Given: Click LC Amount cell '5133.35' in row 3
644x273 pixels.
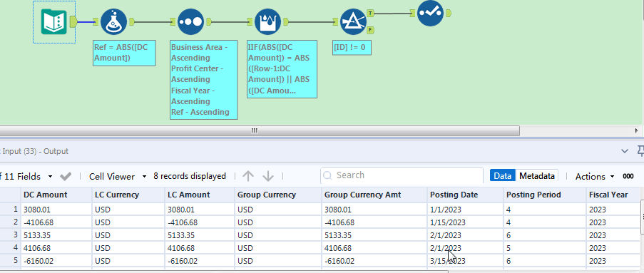Looking at the screenshot, I should [x=200, y=235].
